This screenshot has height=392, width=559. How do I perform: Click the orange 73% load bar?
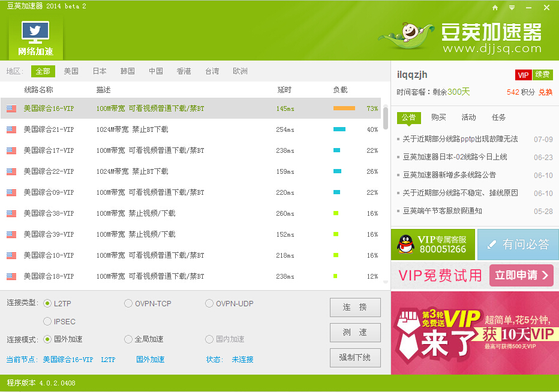click(344, 108)
